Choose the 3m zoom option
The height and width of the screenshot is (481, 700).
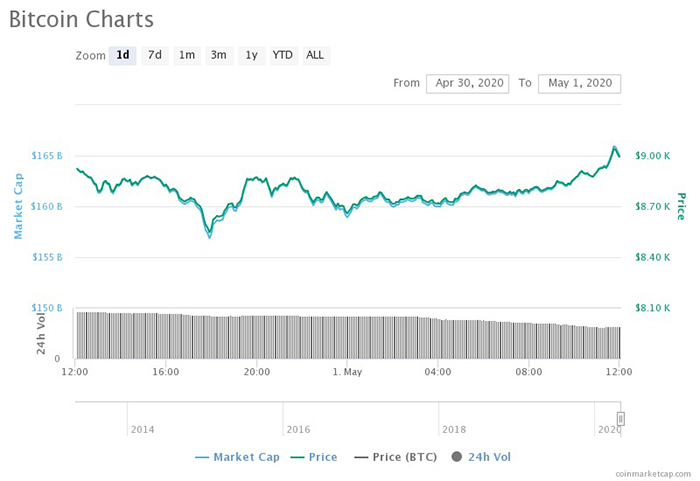pyautogui.click(x=218, y=55)
